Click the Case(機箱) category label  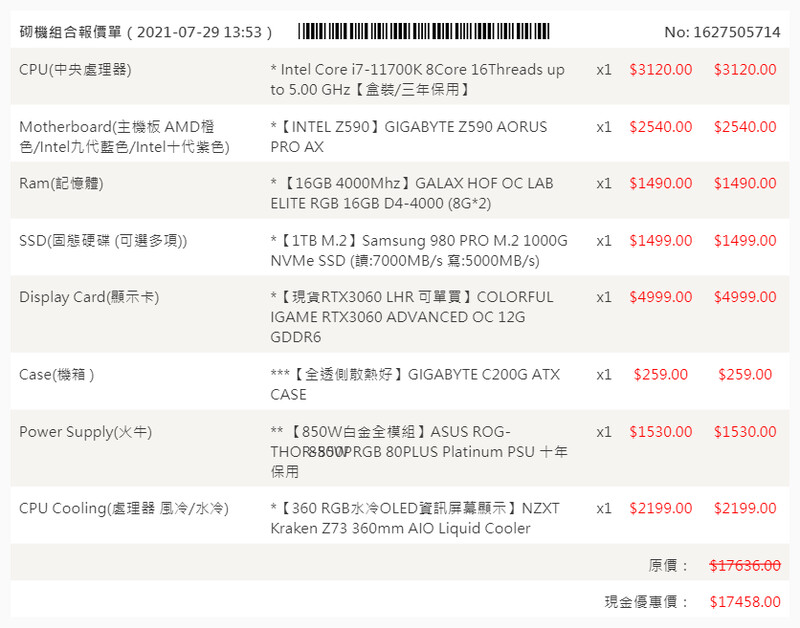point(57,375)
